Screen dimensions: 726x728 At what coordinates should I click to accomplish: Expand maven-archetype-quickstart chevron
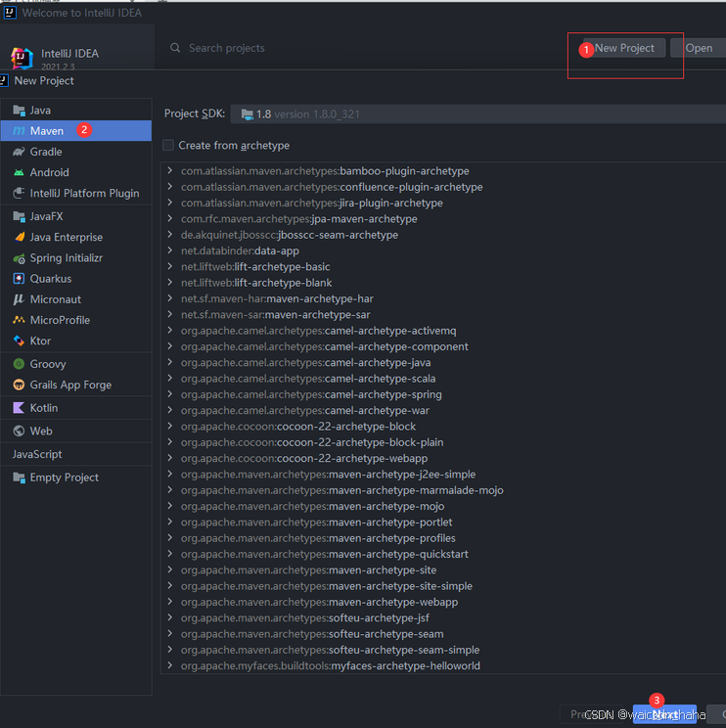tap(170, 554)
